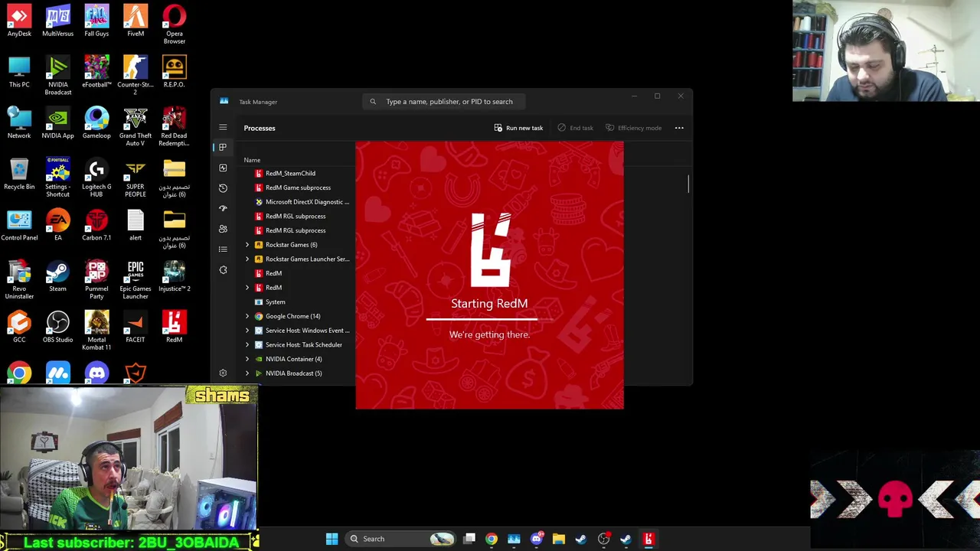Select the Opera Browser desktop icon
The height and width of the screenshot is (551, 980).
coord(175,24)
